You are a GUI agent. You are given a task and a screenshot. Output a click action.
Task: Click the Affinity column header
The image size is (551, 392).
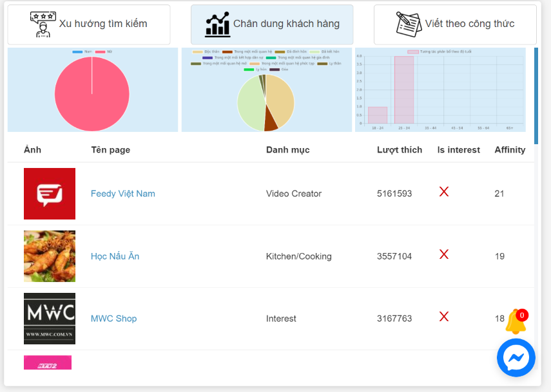tap(510, 150)
